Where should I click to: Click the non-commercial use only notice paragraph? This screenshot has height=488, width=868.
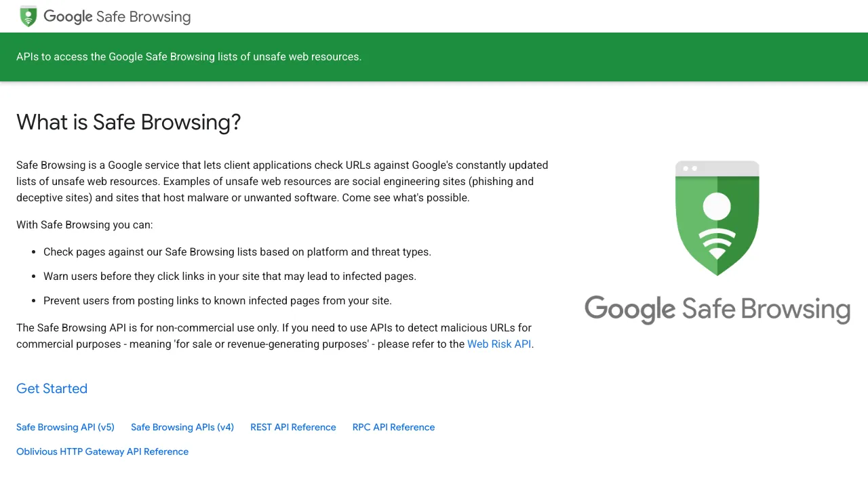(275, 336)
